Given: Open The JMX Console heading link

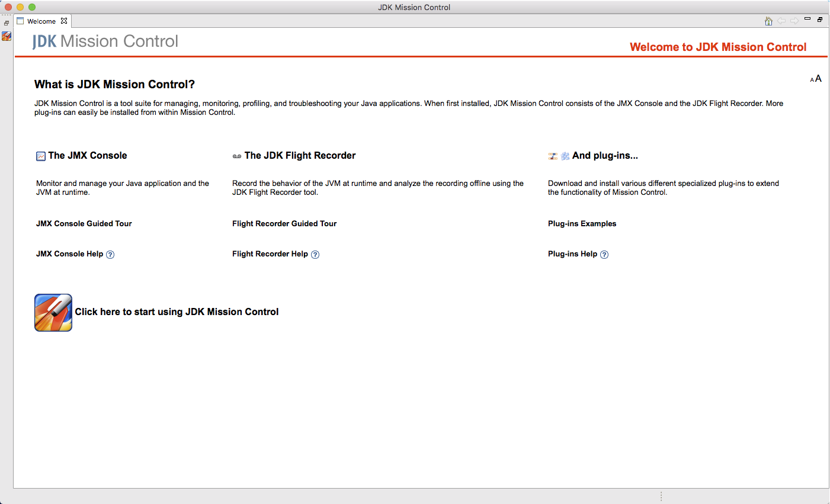Looking at the screenshot, I should pos(88,155).
